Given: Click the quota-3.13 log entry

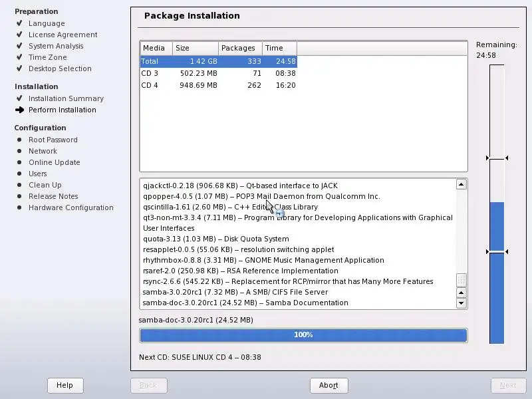Looking at the screenshot, I should [215, 239].
